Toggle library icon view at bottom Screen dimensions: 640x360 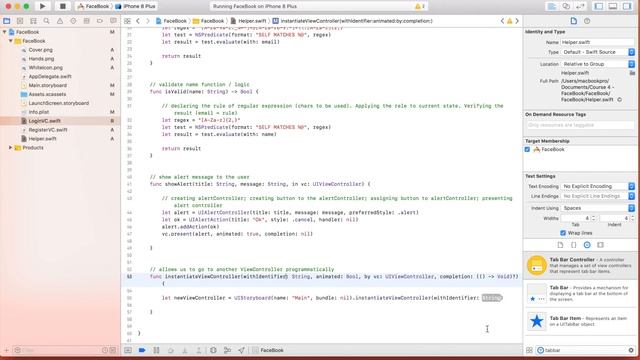coord(529,350)
